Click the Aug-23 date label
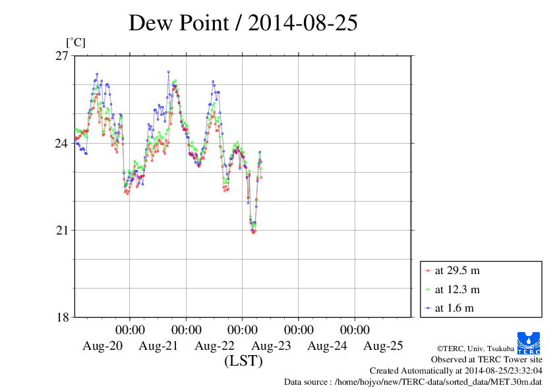The image size is (555, 392). tap(271, 346)
